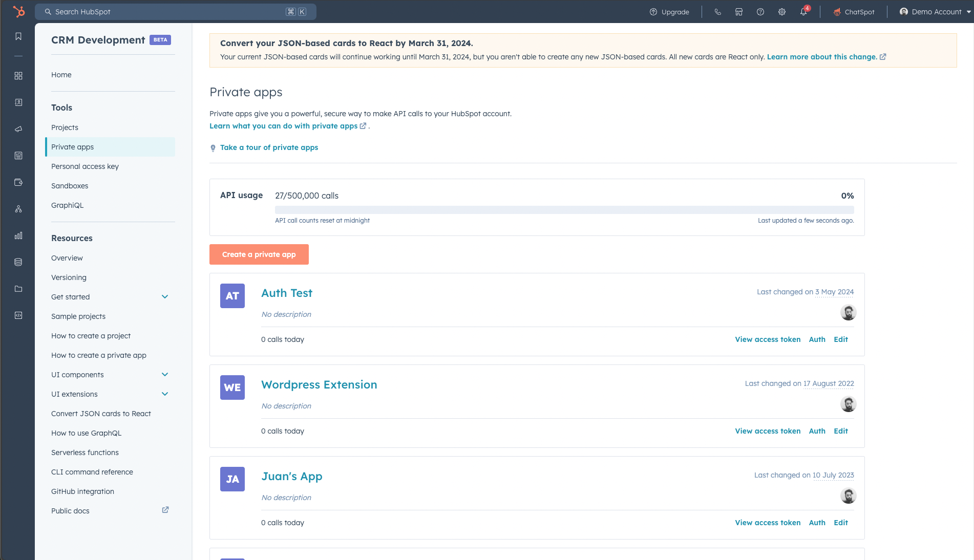Click the user avatar on Auth Test card
This screenshot has height=560, width=974.
point(849,312)
